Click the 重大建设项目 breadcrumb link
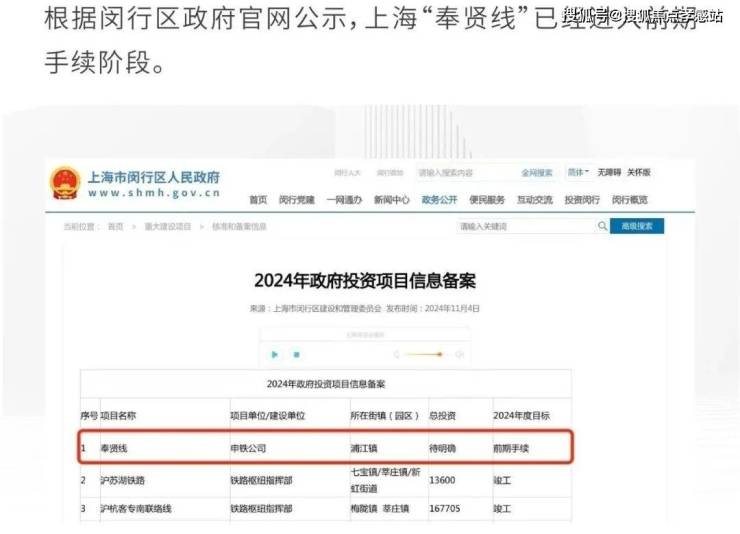Image resolution: width=740 pixels, height=534 pixels. (166, 227)
